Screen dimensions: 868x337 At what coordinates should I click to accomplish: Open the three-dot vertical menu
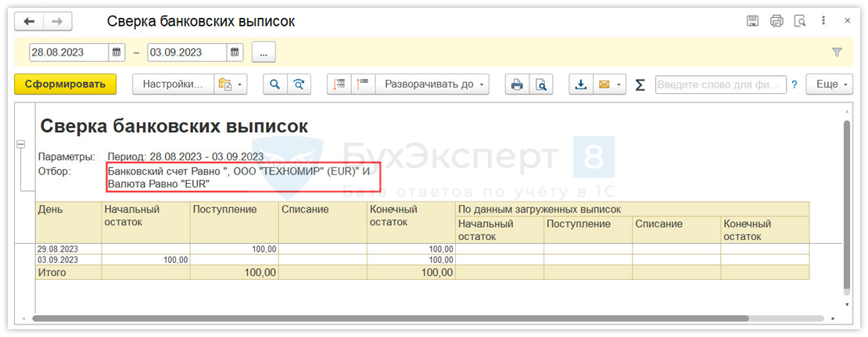click(823, 21)
